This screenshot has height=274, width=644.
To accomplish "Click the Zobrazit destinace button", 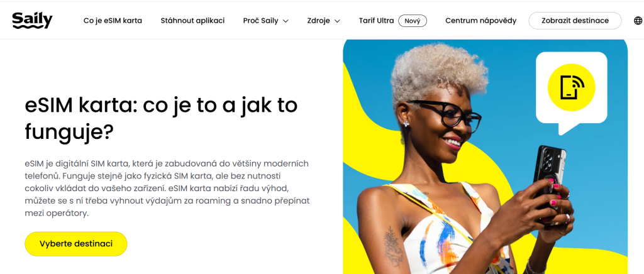I will (575, 21).
